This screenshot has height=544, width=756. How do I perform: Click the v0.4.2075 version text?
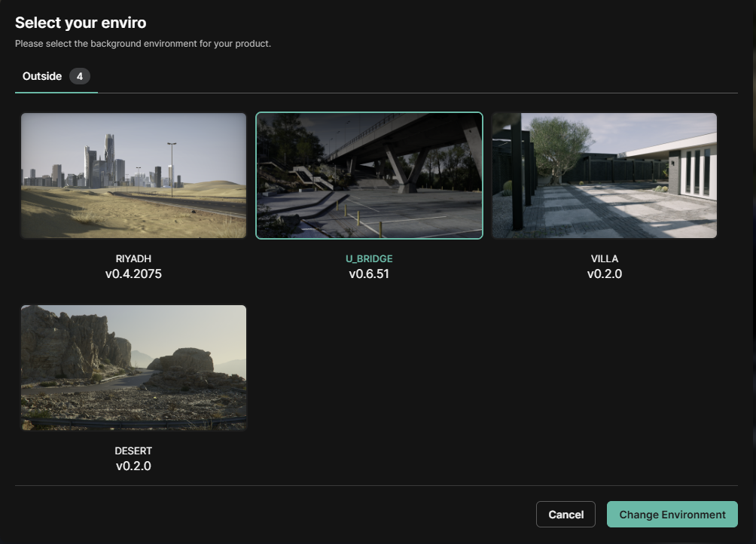tap(133, 274)
